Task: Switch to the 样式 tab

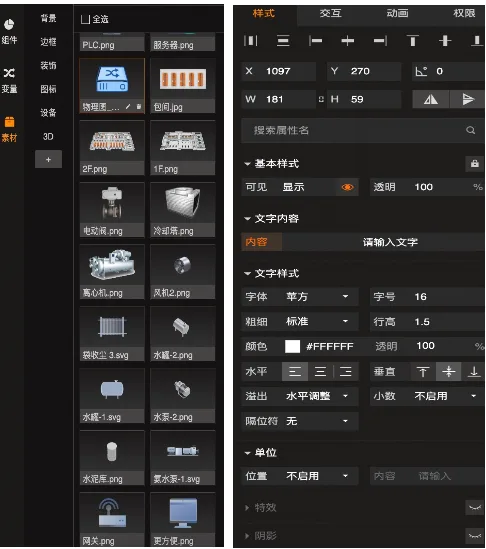Action: [264, 14]
